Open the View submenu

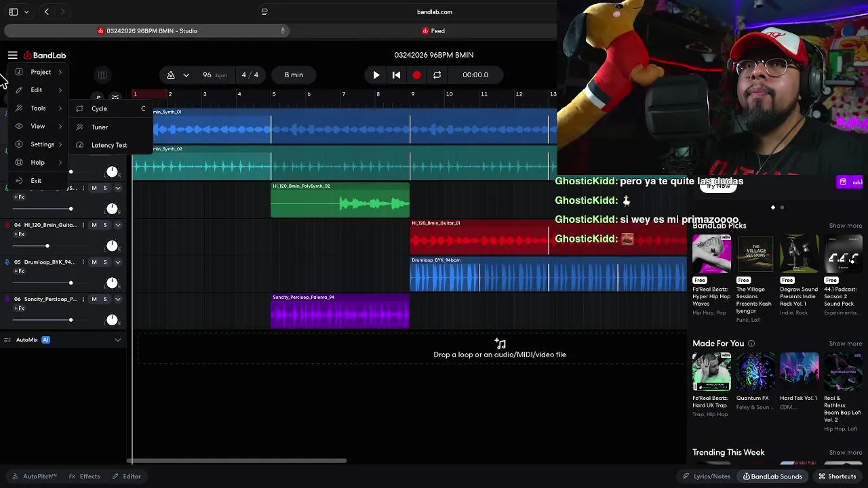tap(39, 126)
